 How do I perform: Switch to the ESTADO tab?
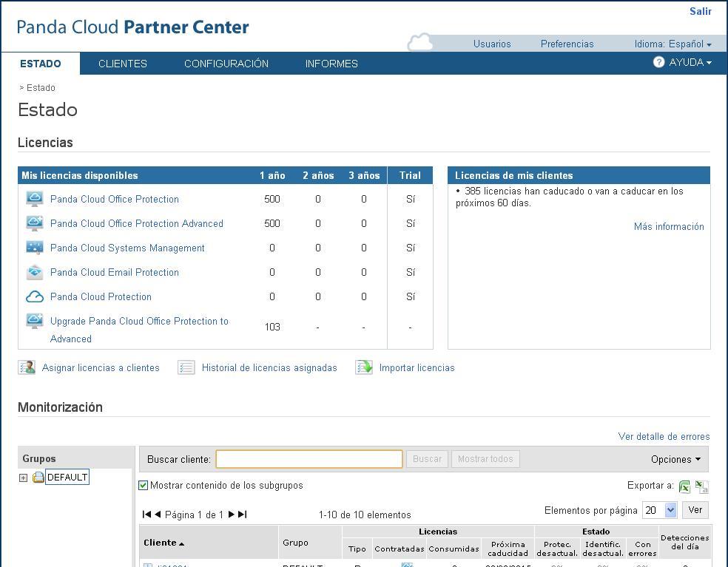pos(41,64)
